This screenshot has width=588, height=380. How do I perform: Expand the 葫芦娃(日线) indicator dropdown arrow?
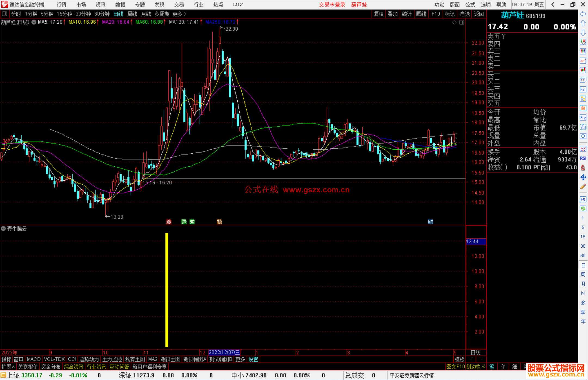point(34,22)
